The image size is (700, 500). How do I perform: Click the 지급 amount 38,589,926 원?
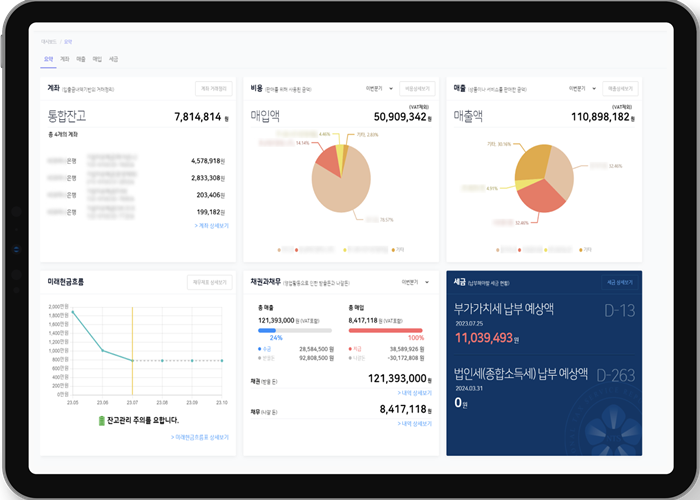point(407,349)
